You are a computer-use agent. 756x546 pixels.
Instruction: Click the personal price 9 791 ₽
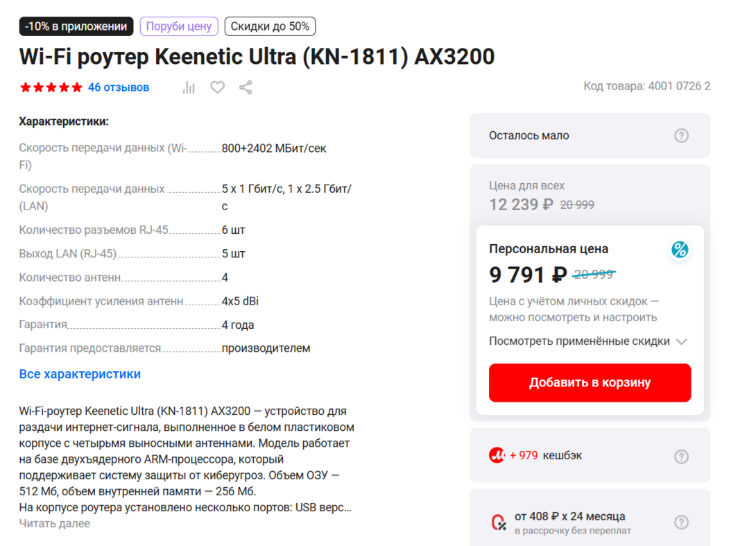click(x=528, y=275)
